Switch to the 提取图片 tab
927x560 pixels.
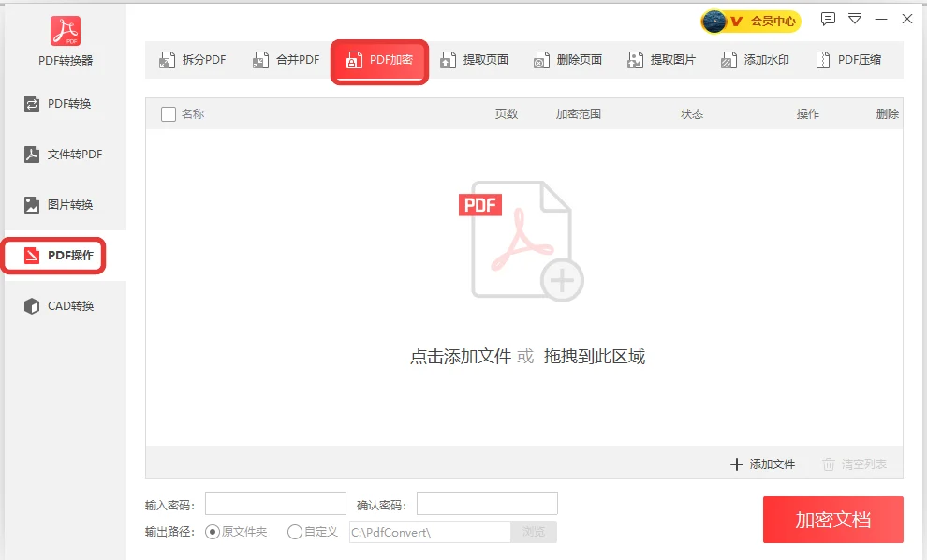coord(661,60)
